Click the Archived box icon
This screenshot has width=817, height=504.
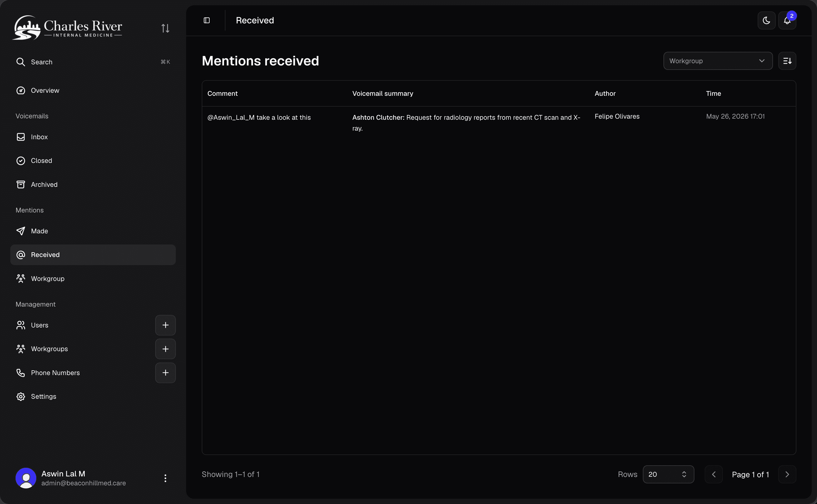pyautogui.click(x=21, y=185)
